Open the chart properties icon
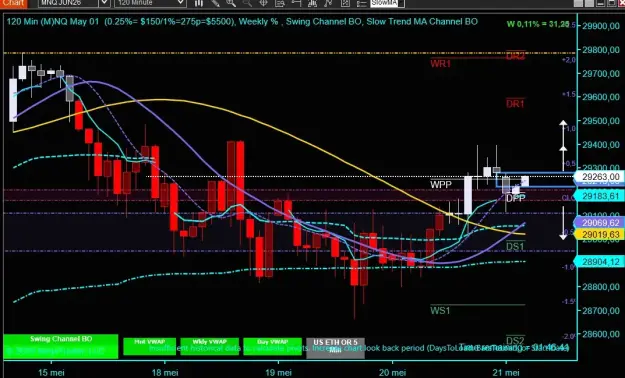The height and width of the screenshot is (378, 625). tap(345, 4)
